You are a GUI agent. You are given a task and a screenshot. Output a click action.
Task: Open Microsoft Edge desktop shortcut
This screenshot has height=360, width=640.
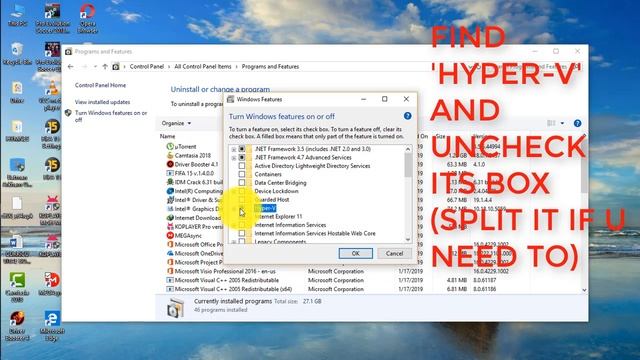pyautogui.click(x=52, y=326)
